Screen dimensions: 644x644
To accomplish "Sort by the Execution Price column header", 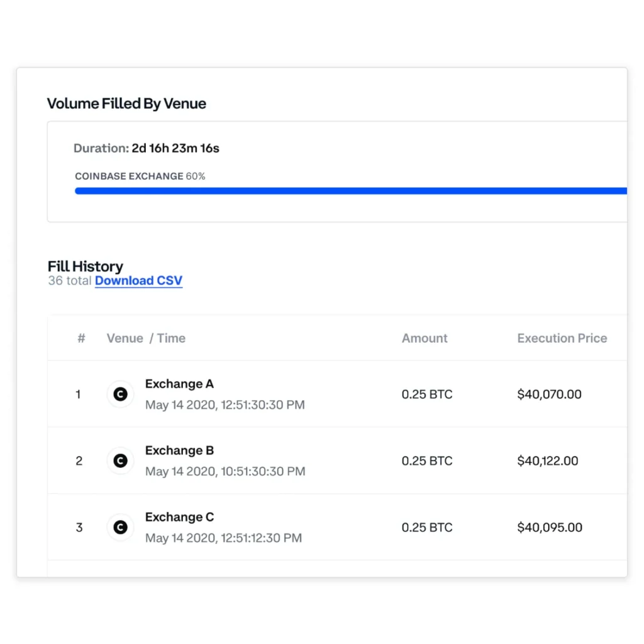I will click(562, 338).
